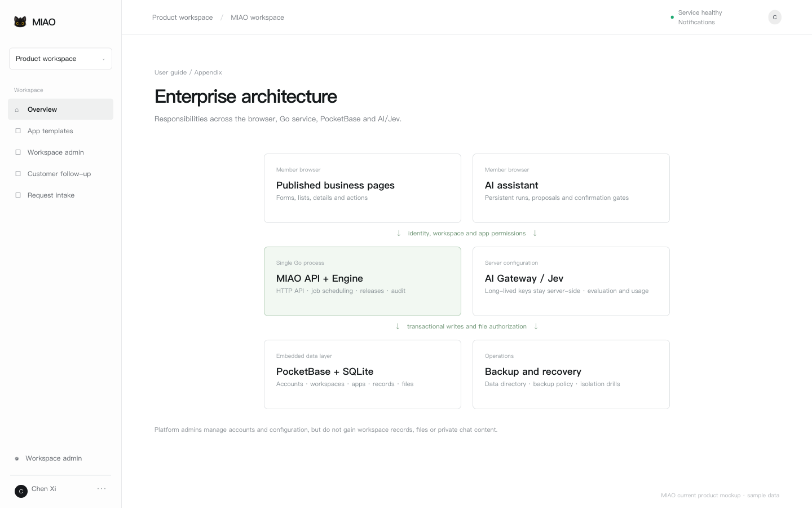The width and height of the screenshot is (812, 508).
Task: Click 'identity, workspace and app permissions' label
Action: pos(467,233)
